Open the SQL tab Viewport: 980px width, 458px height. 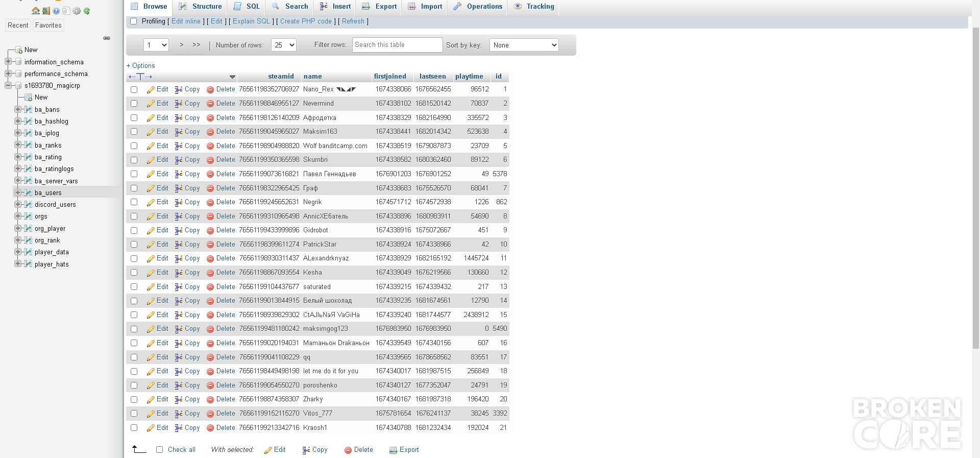pos(247,7)
